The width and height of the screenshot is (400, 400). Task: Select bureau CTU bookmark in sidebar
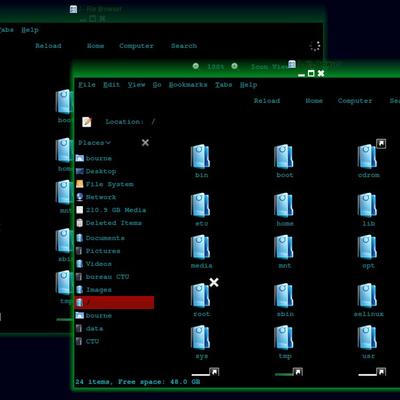102,277
